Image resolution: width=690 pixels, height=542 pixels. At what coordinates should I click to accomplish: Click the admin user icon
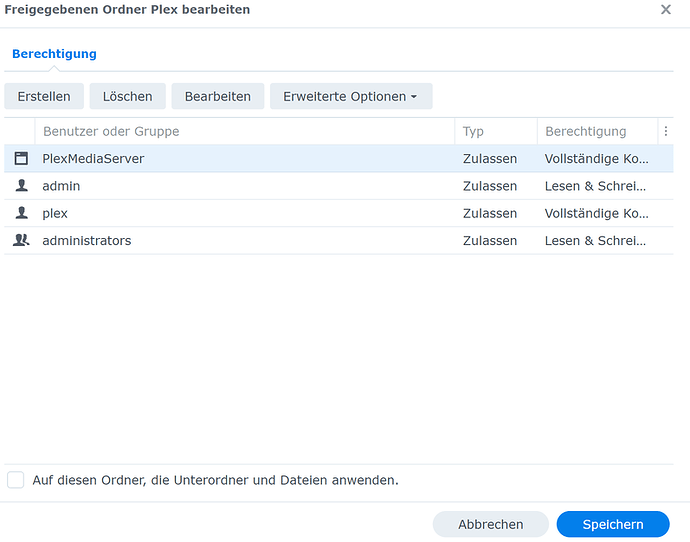(x=21, y=186)
